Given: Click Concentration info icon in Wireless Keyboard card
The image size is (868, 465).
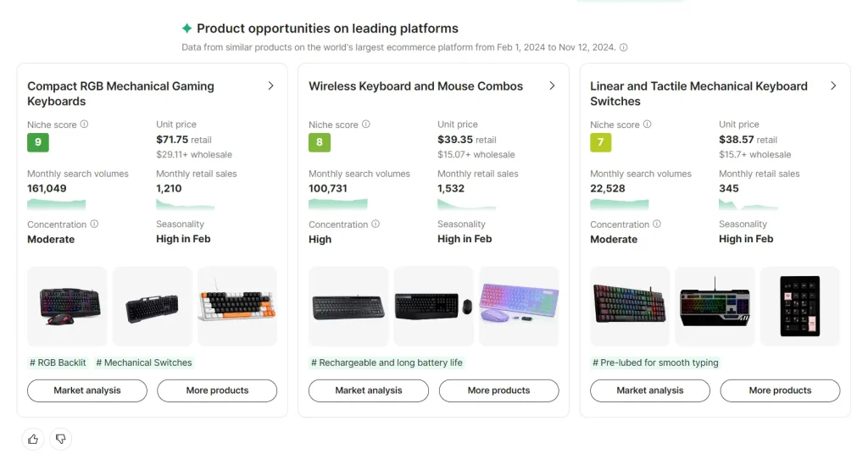Looking at the screenshot, I should coord(376,224).
